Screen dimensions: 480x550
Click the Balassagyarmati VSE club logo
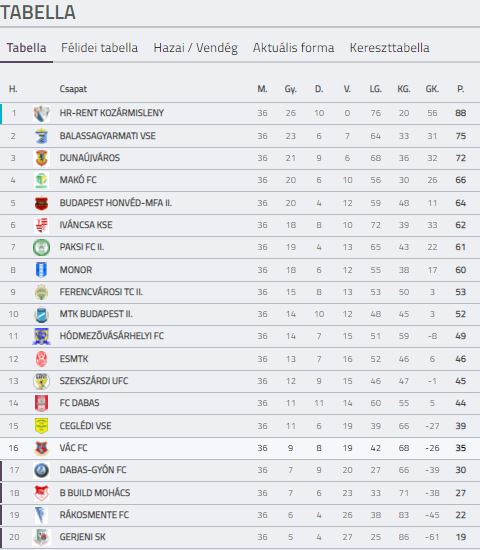pyautogui.click(x=41, y=136)
